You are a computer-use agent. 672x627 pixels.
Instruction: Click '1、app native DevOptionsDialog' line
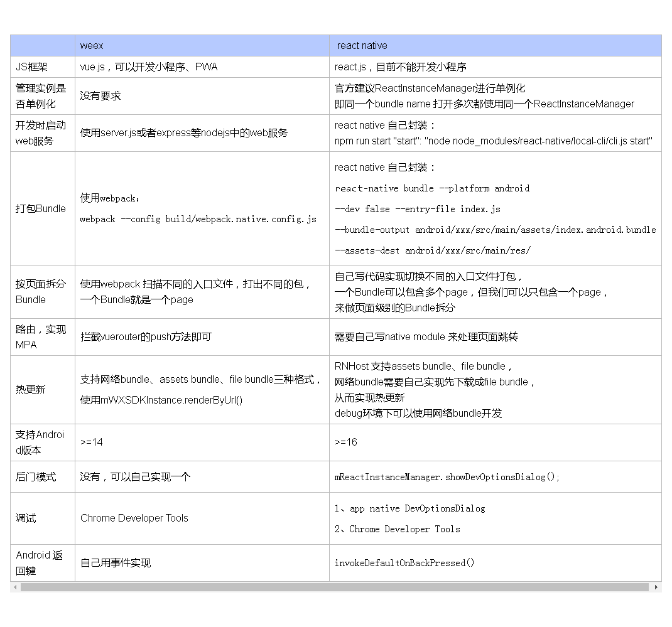click(x=409, y=508)
